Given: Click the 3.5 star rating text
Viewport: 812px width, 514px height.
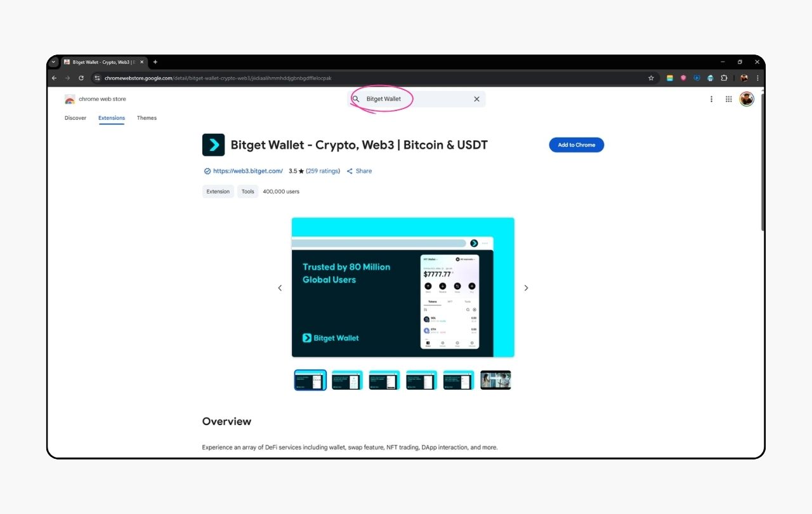Looking at the screenshot, I should pyautogui.click(x=296, y=171).
